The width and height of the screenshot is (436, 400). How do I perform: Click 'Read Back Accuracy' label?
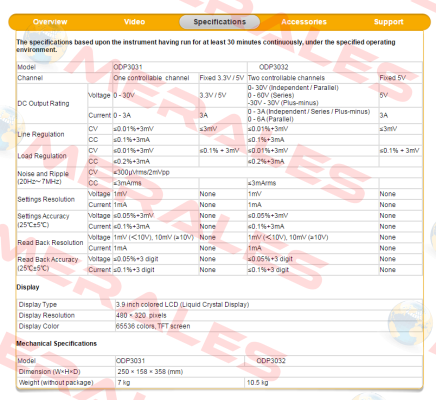coord(48,259)
